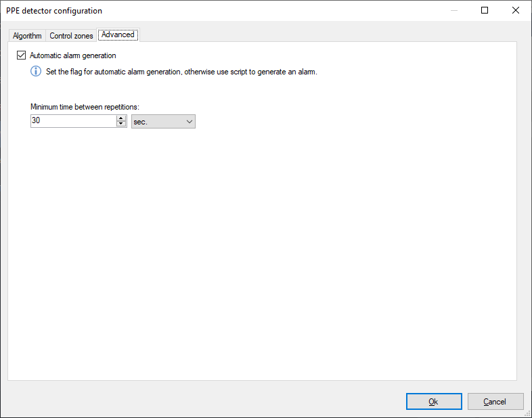Viewport: 532px width, 418px height.
Task: Click the 'Automatic alarm generation' label text
Action: point(73,55)
